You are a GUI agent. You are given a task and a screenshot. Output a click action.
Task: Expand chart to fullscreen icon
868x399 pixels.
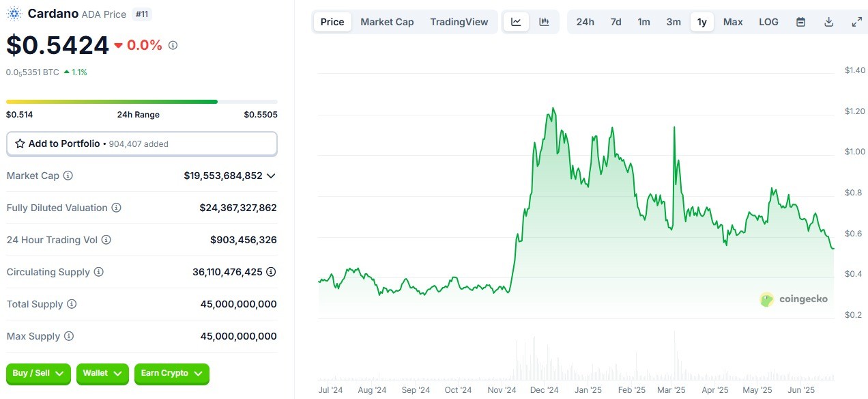857,22
